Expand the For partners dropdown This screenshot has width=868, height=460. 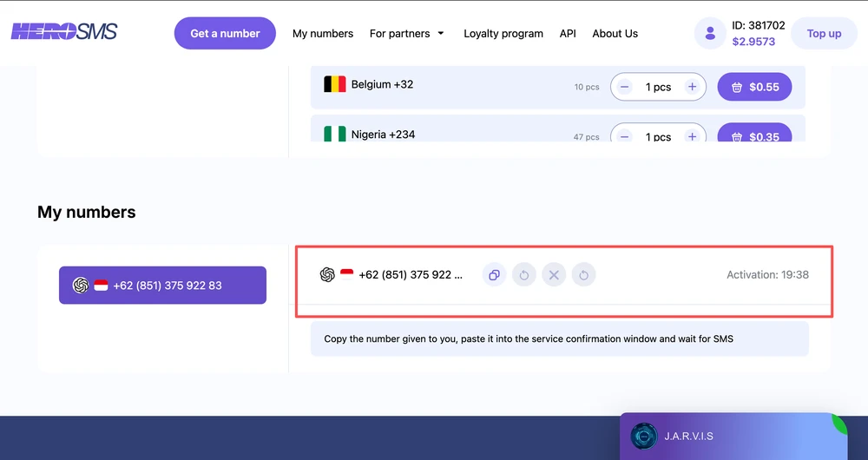[x=406, y=34]
